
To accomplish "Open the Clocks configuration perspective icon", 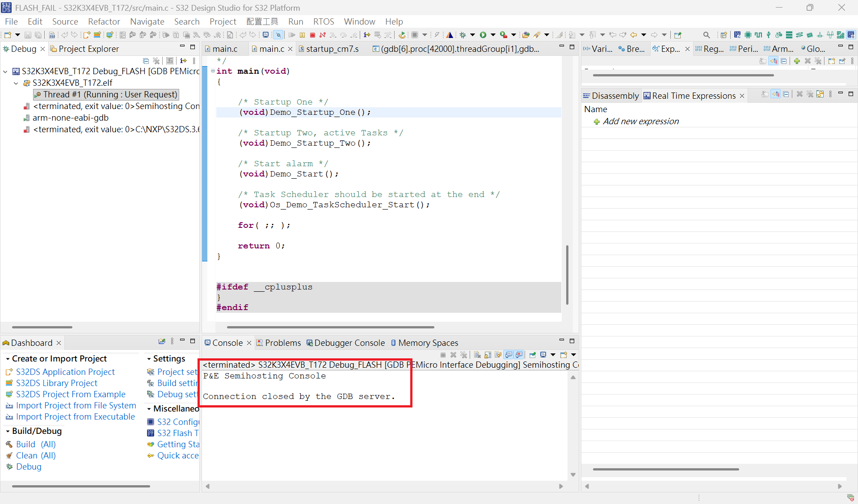I will 758,35.
